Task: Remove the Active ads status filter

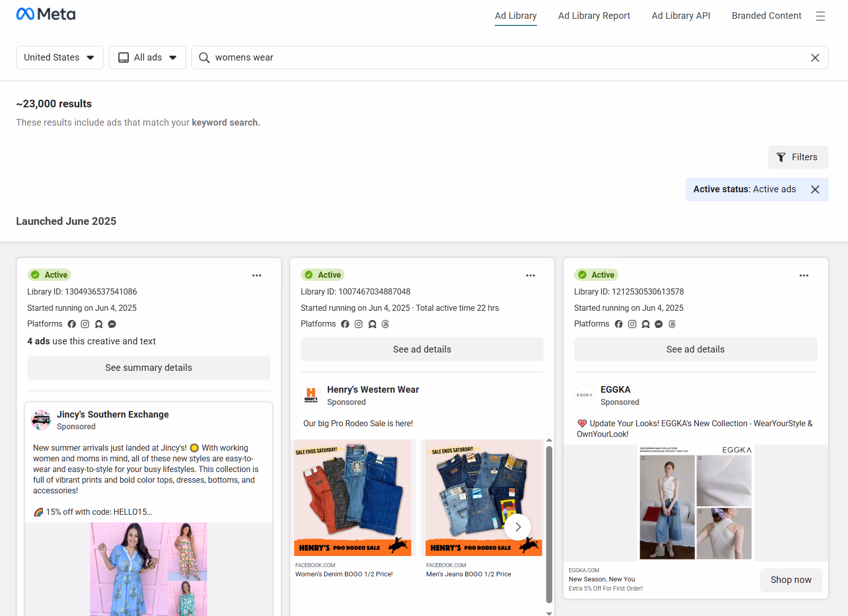Action: (815, 189)
